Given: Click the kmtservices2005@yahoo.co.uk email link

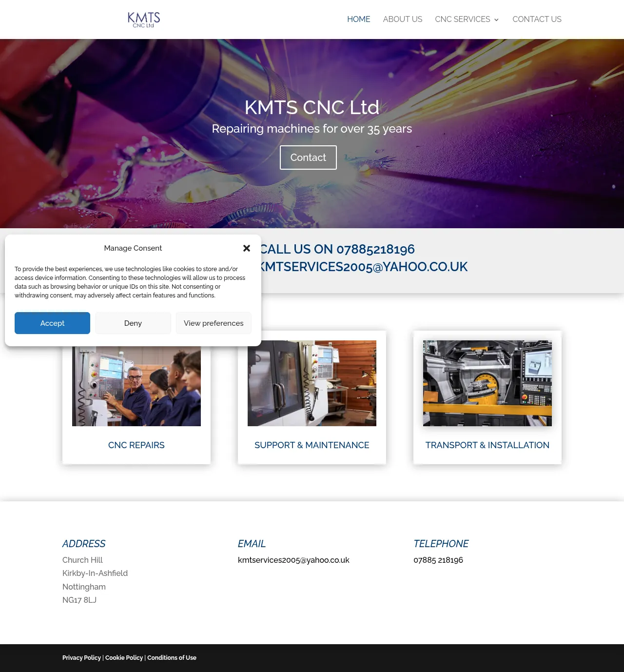Looking at the screenshot, I should (293, 560).
